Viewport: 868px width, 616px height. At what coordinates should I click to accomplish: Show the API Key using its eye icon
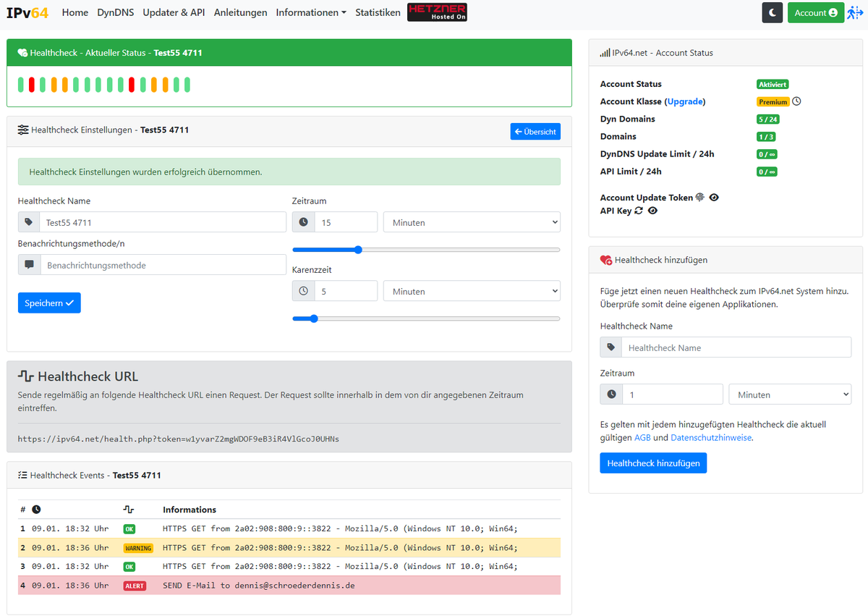(652, 211)
